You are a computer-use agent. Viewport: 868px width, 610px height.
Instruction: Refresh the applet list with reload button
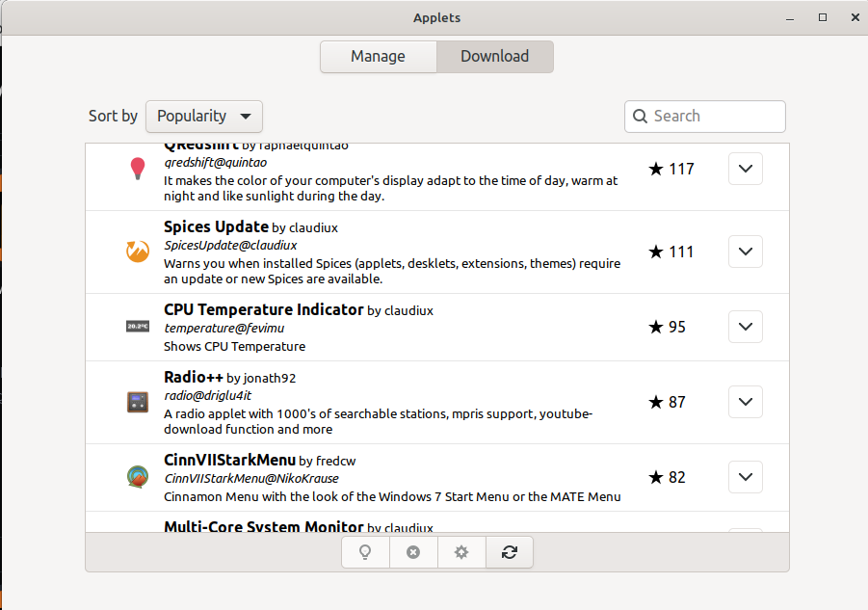tap(510, 552)
